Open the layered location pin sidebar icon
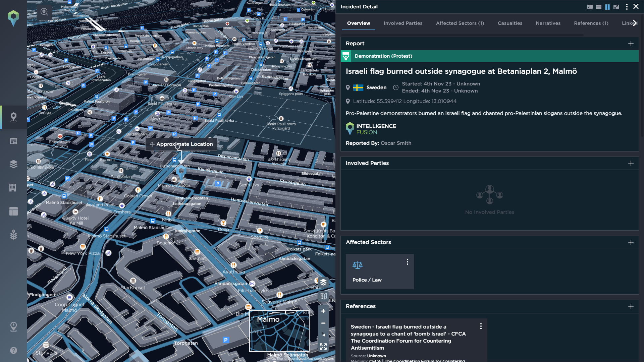 point(13,235)
